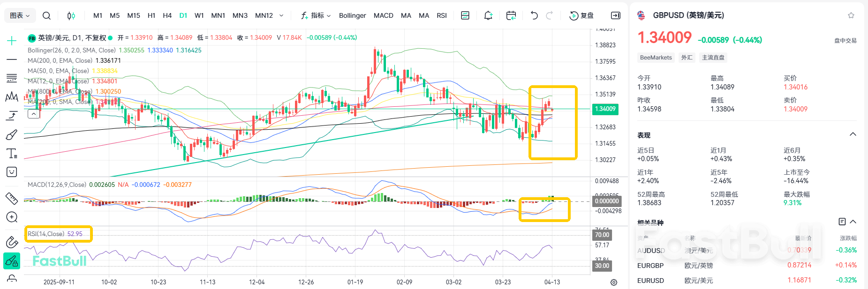The width and height of the screenshot is (868, 289).
Task: Open the symbol search magnifier
Action: click(46, 15)
